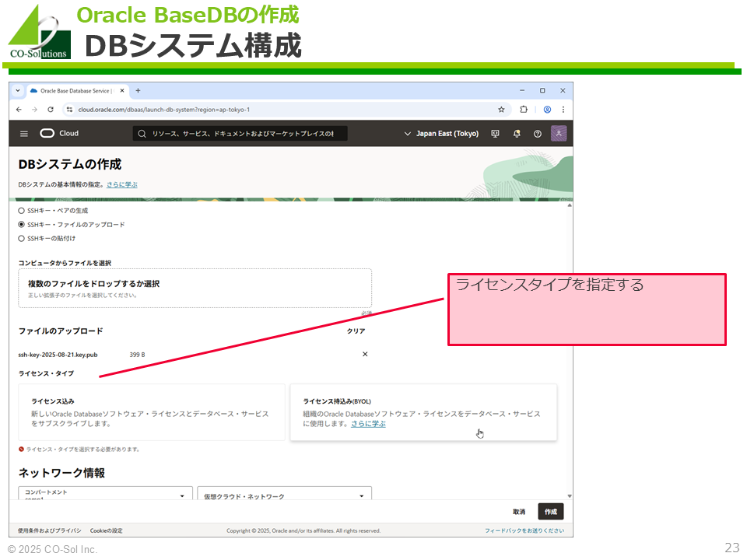Screen dimensions: 747x560
Task: Click the browser address bar URL
Action: point(164,110)
